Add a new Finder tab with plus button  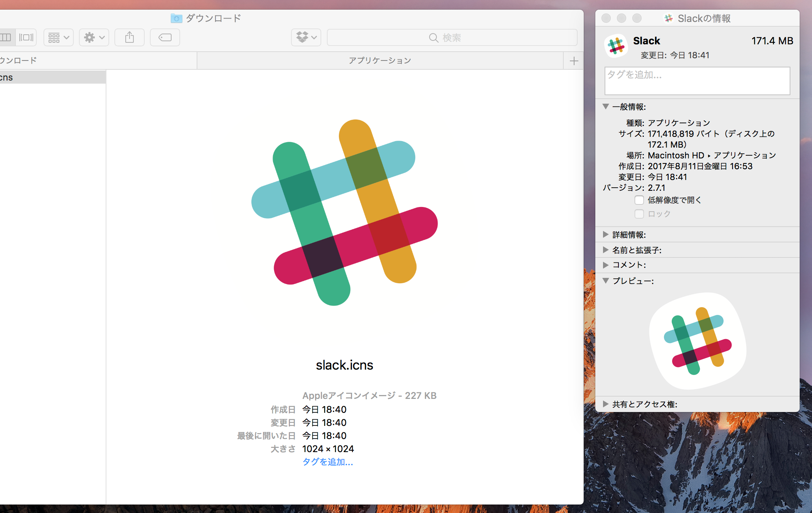[574, 61]
